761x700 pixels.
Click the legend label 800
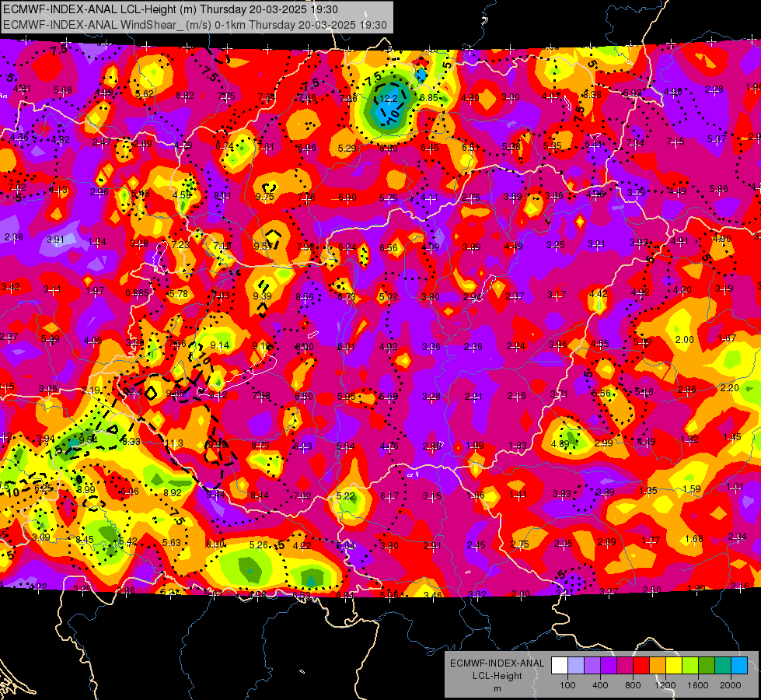tap(633, 685)
